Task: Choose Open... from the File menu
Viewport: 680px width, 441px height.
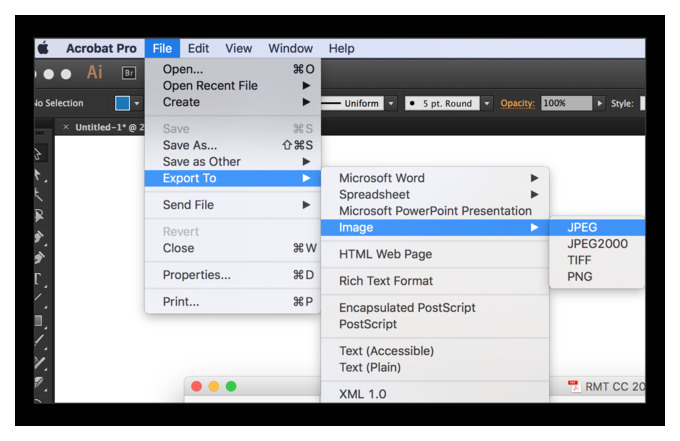Action: 233,69
